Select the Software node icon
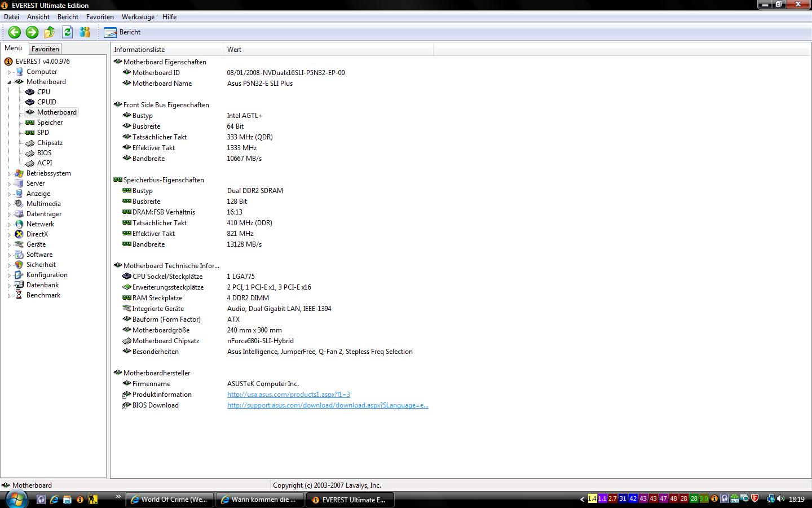Viewport: 812px width, 508px height. click(19, 255)
